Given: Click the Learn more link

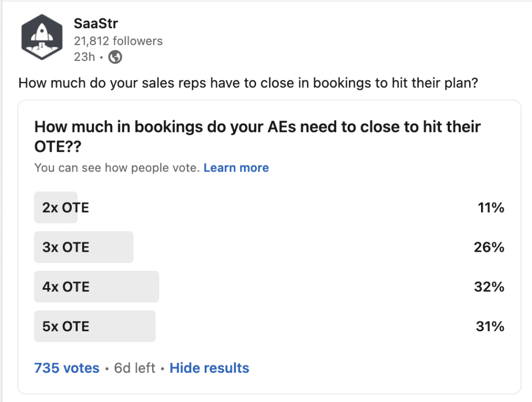Looking at the screenshot, I should 236,167.
